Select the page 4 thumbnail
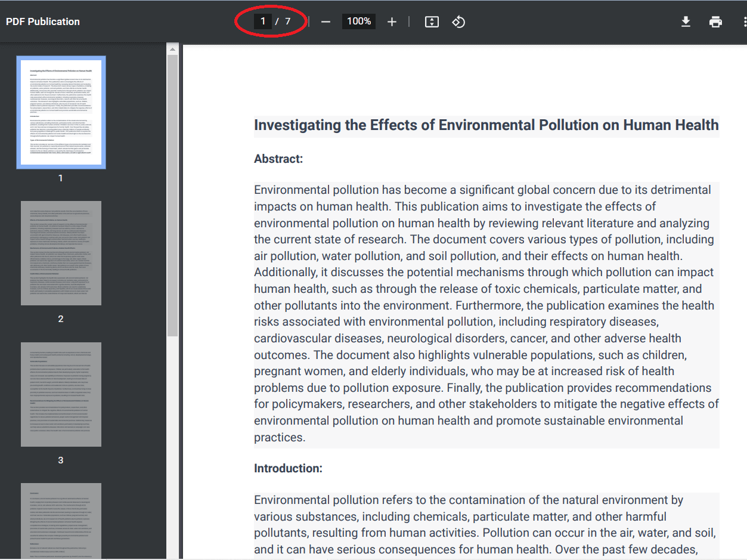This screenshot has height=560, width=747. pos(61,520)
